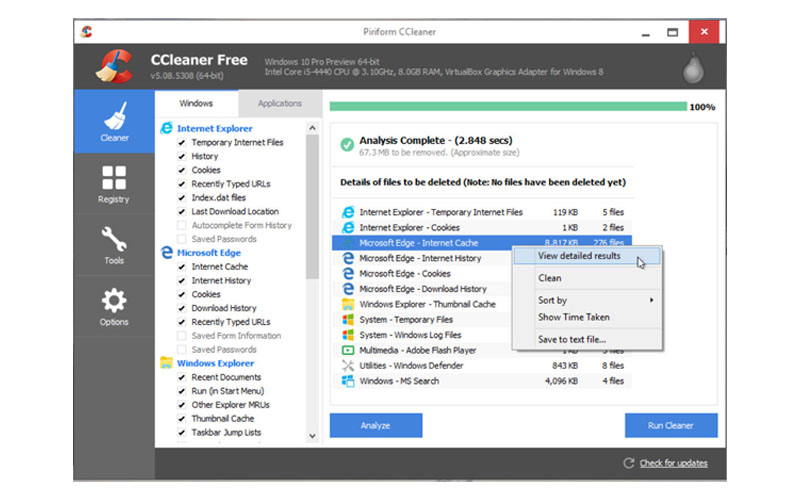The height and width of the screenshot is (500, 800).
Task: Toggle Edge Recently Typed URLs checkbox
Action: tap(182, 321)
